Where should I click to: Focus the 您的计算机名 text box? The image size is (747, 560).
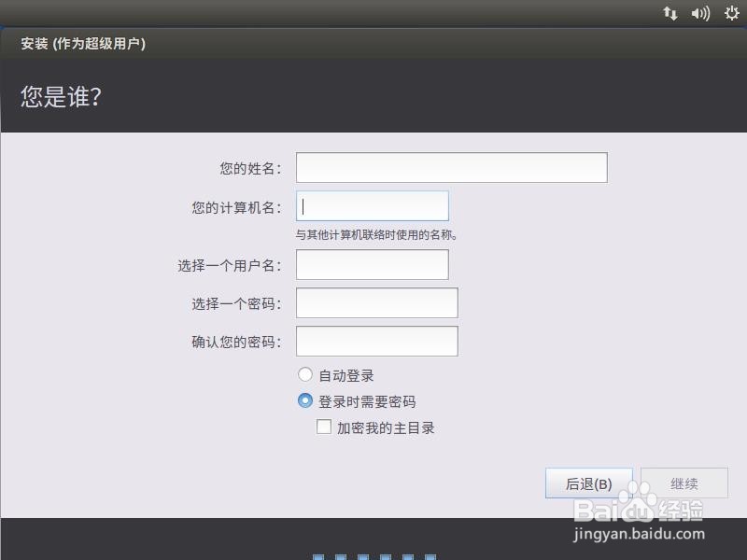(x=372, y=205)
